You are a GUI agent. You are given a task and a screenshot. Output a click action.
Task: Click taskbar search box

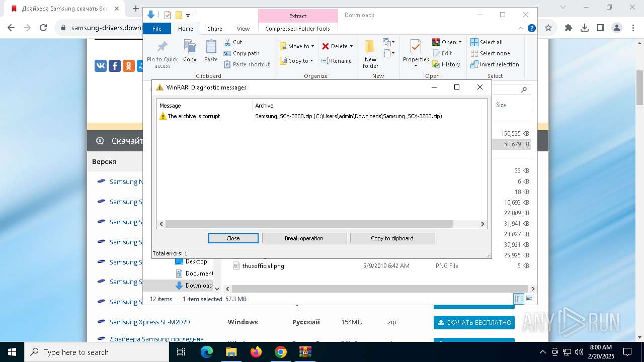(x=97, y=352)
